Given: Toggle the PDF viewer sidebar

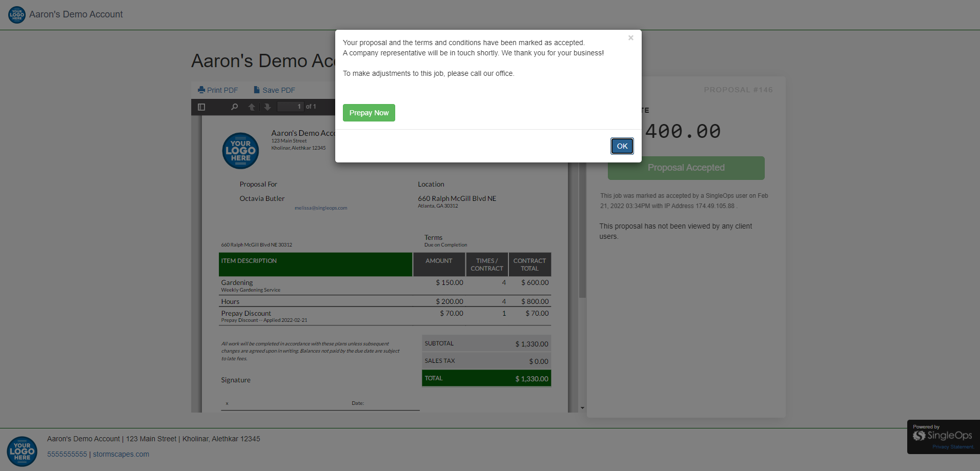Looking at the screenshot, I should pos(201,107).
